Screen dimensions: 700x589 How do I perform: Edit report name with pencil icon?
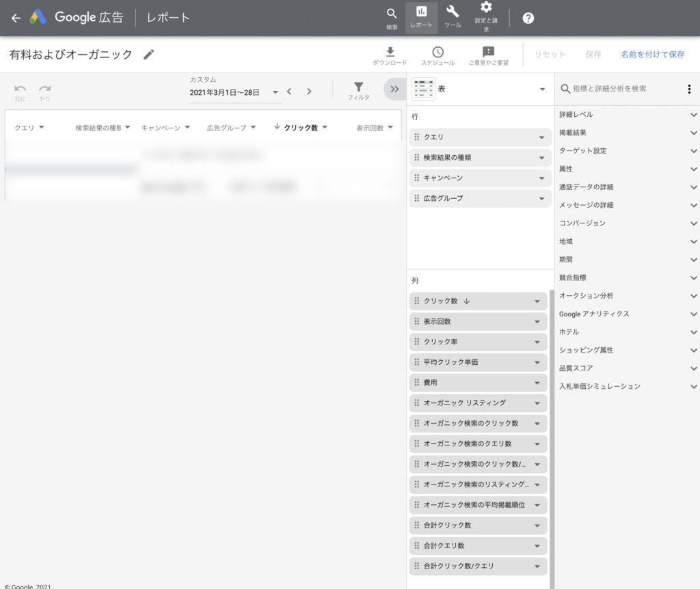coord(149,55)
